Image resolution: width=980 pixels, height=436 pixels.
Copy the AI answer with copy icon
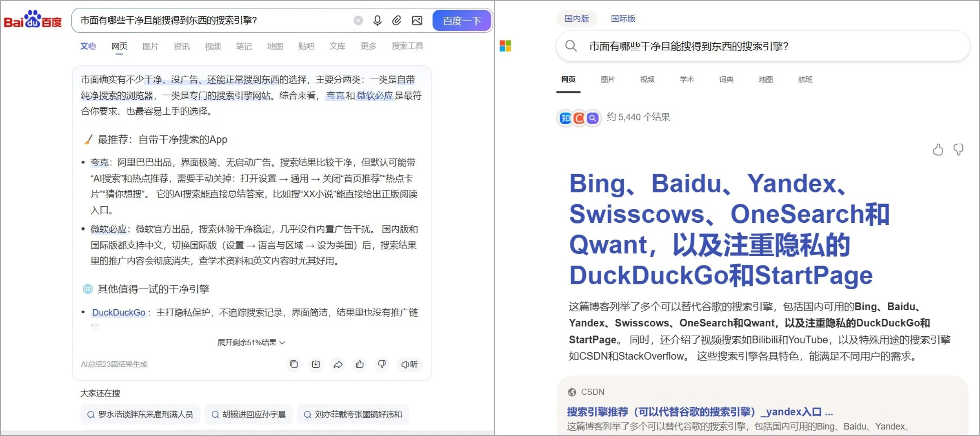tap(294, 364)
